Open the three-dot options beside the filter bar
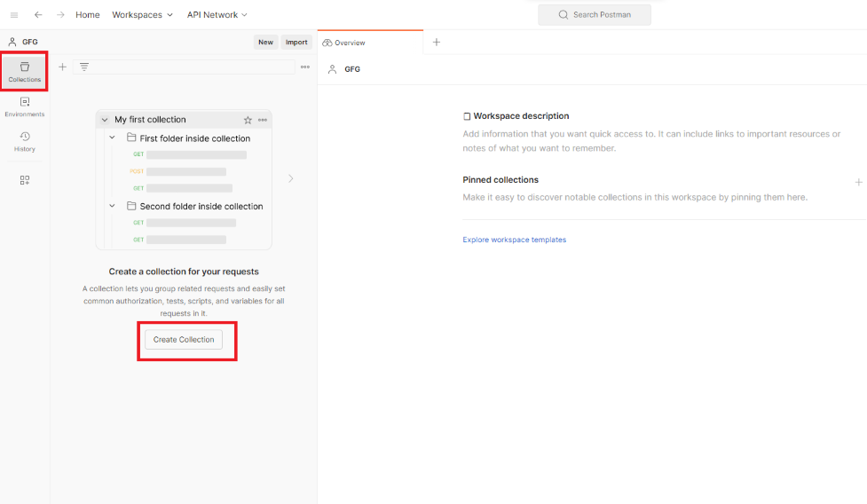This screenshot has height=504, width=867. pos(305,67)
